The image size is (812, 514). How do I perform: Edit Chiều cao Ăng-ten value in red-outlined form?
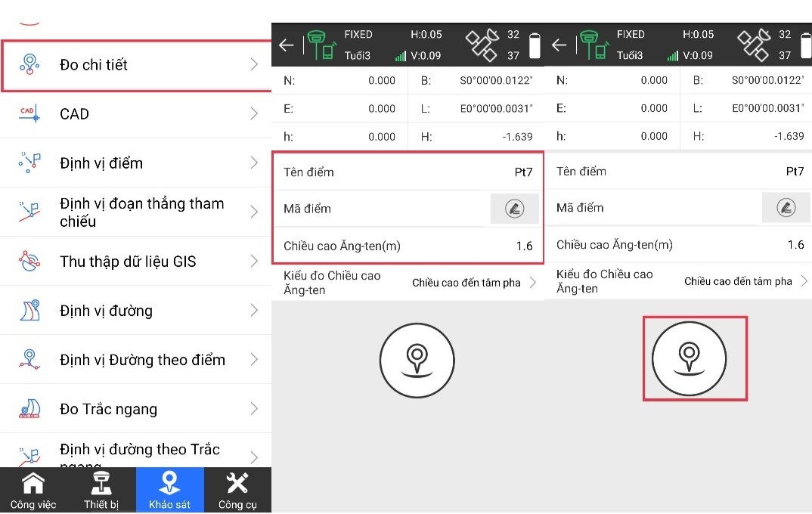click(x=408, y=246)
